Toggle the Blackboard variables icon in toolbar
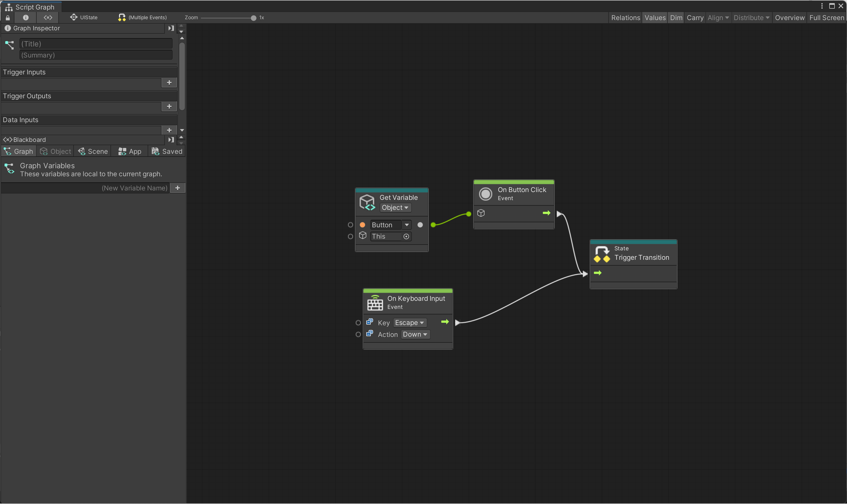This screenshot has height=504, width=847. 48,18
